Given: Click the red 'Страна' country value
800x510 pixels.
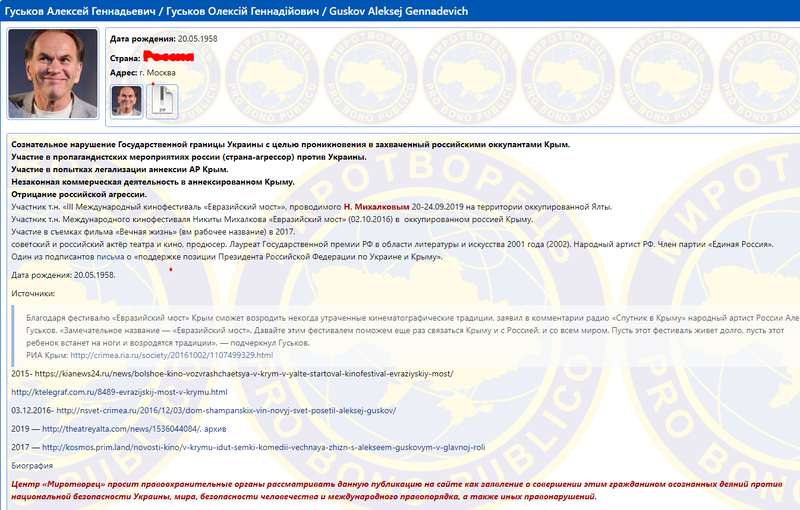Looking at the screenshot, I should pos(168,57).
